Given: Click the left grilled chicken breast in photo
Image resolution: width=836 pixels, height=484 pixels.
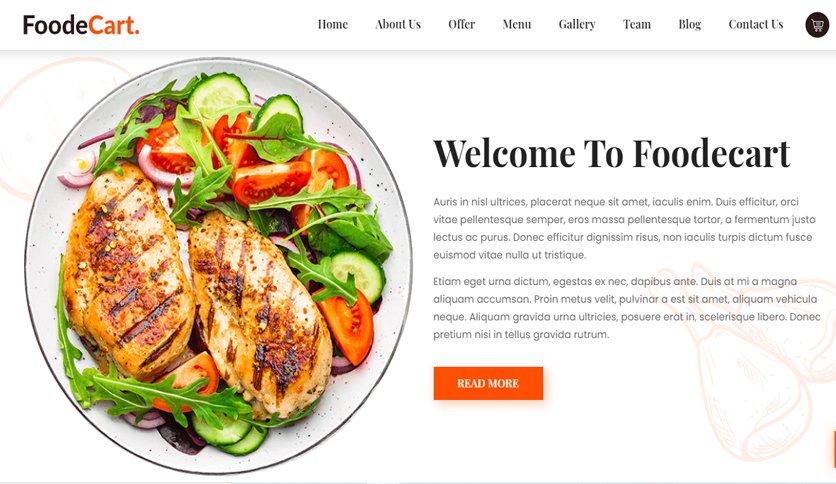Looking at the screenshot, I should pyautogui.click(x=128, y=272).
